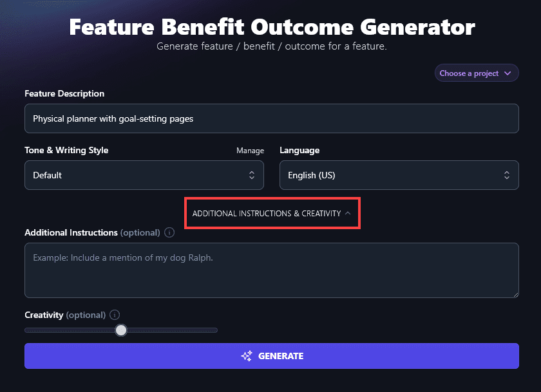Click the sparkles icon on the Generate button
Viewport: 541px width, 392px height.
[247, 355]
